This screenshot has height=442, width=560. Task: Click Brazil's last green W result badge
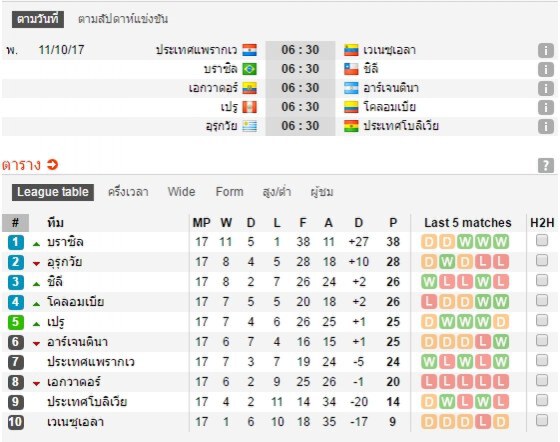501,242
